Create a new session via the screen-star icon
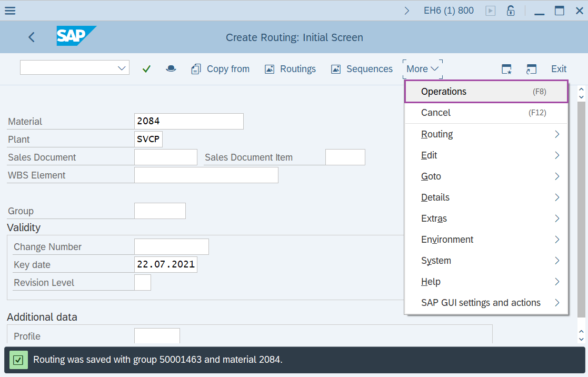 pyautogui.click(x=506, y=68)
